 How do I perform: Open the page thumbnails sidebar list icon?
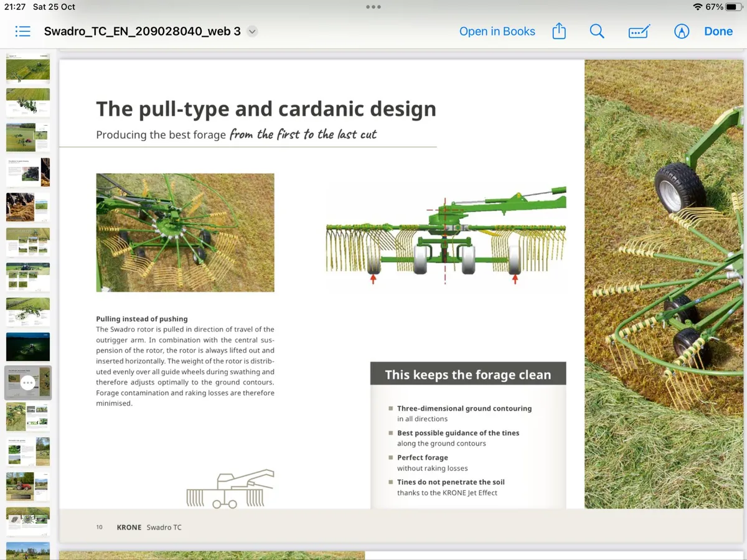(23, 31)
